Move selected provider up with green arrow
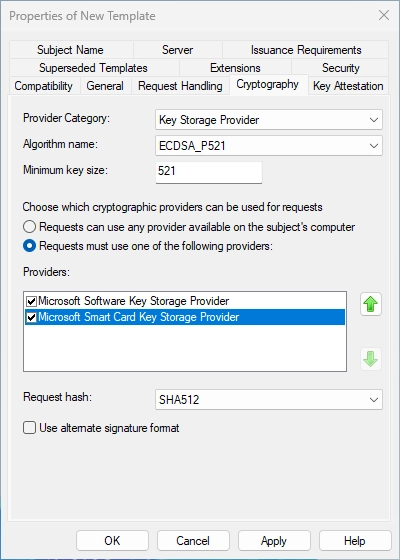400x560 pixels. 371,304
